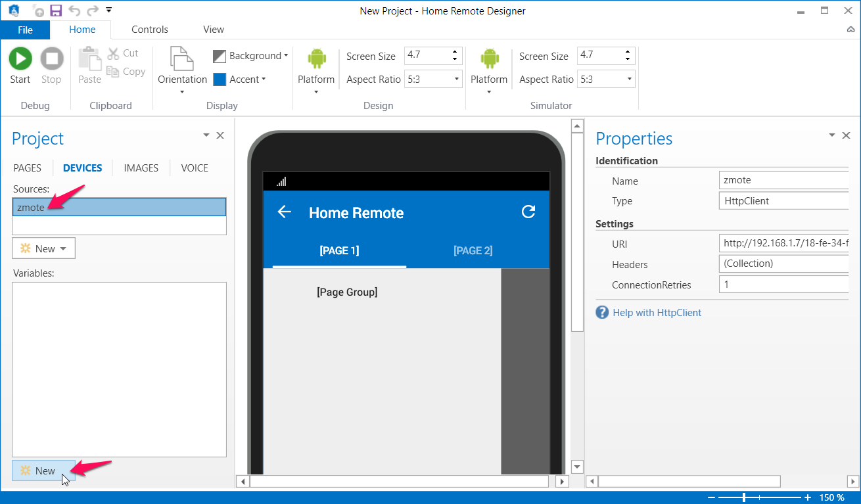Edit the Type property field HttpClient

pyautogui.click(x=784, y=200)
